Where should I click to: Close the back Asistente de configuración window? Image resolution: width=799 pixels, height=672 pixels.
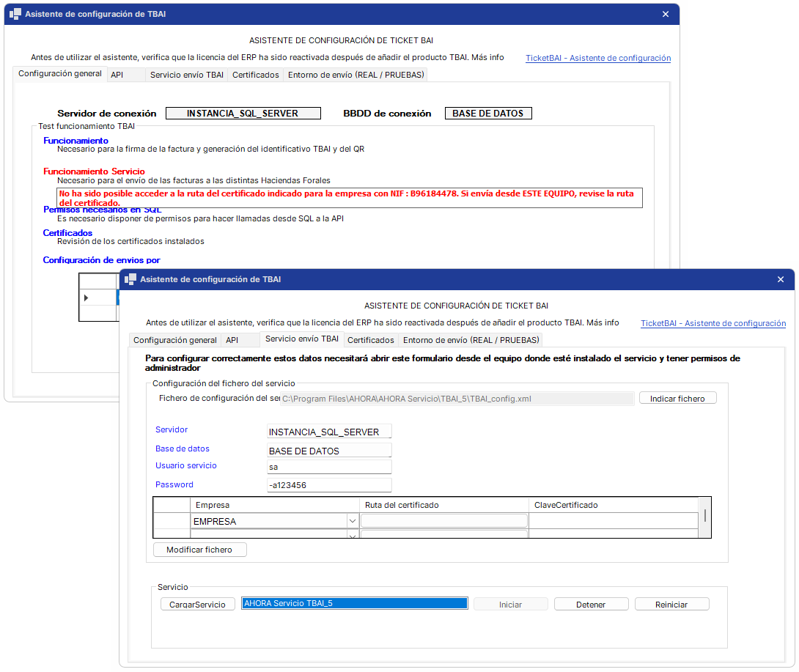(x=666, y=14)
